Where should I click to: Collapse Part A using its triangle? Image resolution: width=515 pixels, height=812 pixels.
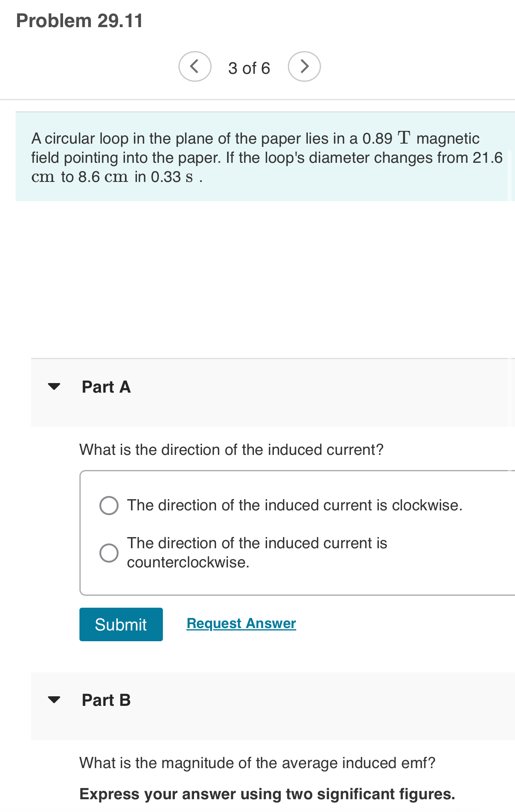click(x=54, y=386)
